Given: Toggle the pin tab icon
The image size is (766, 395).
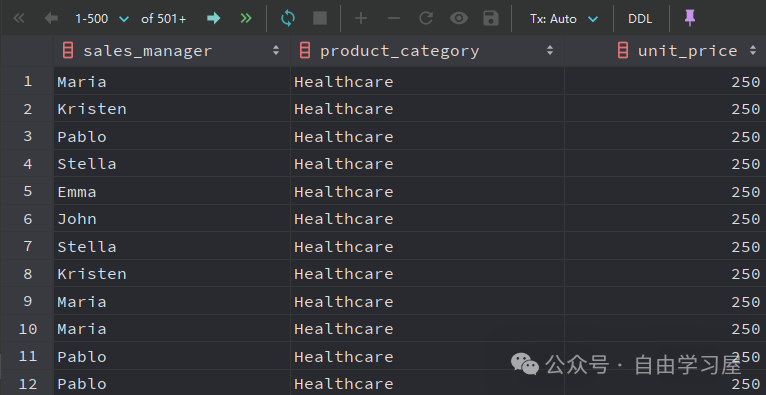Looking at the screenshot, I should pos(690,18).
